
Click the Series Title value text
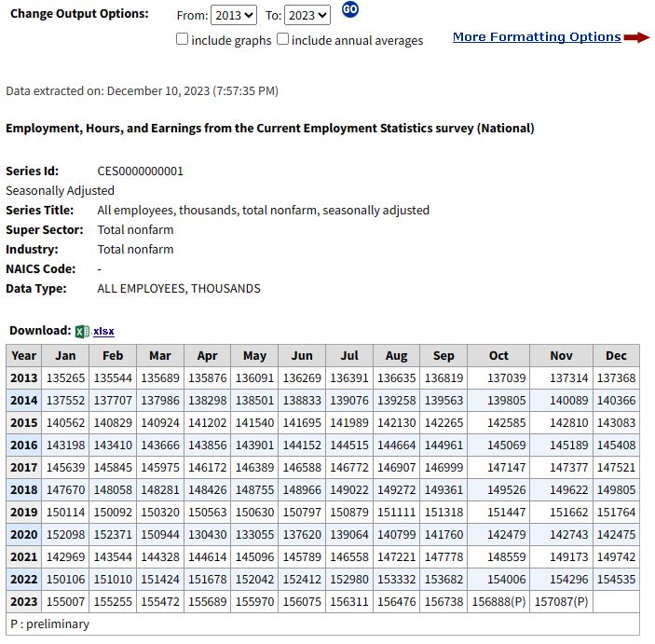click(263, 210)
